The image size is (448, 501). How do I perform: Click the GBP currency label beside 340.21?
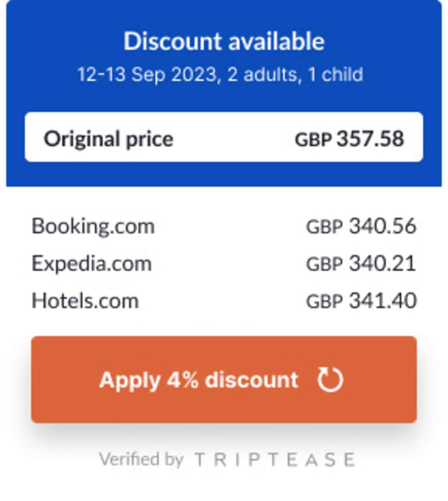324,264
